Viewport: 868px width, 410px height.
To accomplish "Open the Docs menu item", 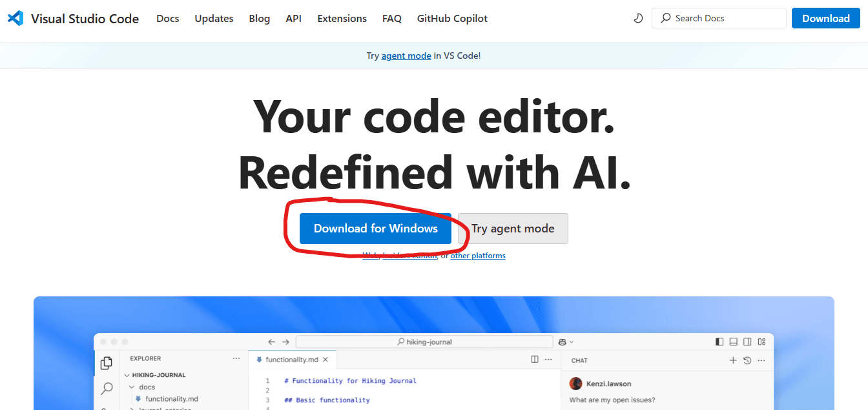I will (x=167, y=18).
